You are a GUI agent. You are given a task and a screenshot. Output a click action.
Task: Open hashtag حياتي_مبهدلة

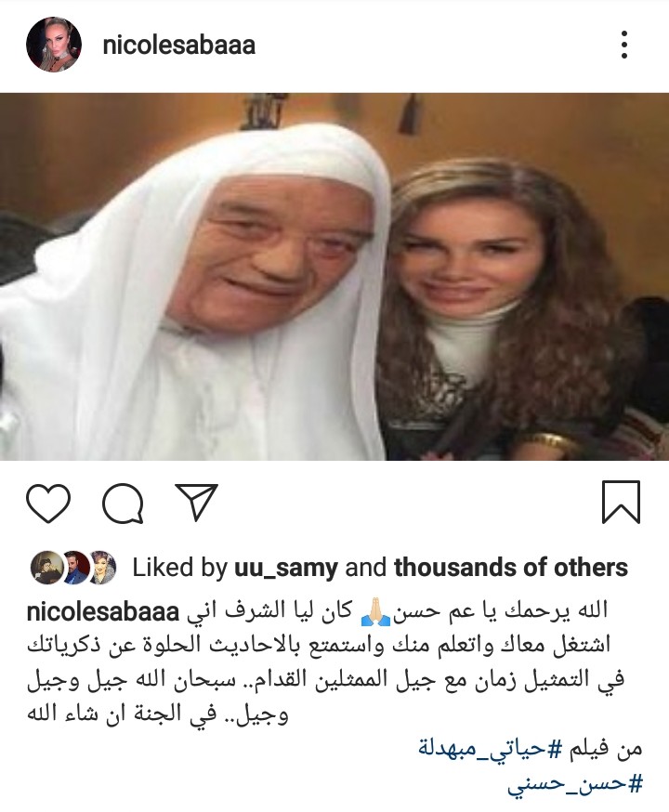point(490,748)
